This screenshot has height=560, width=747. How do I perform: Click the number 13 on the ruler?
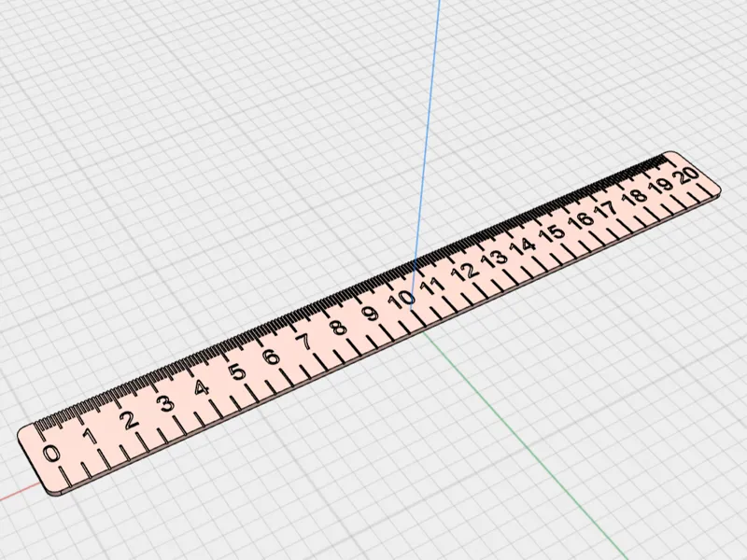pos(494,258)
